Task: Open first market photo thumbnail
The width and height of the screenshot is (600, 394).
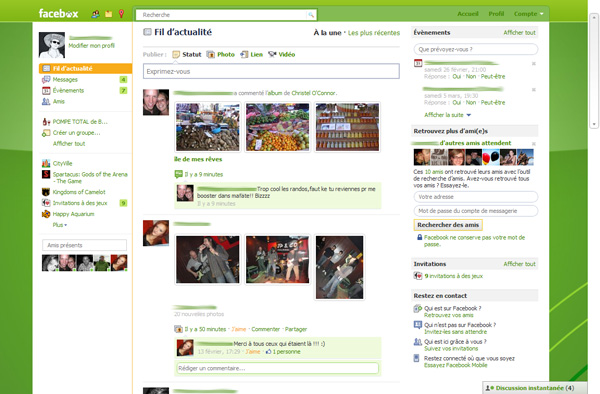Action: pos(208,127)
